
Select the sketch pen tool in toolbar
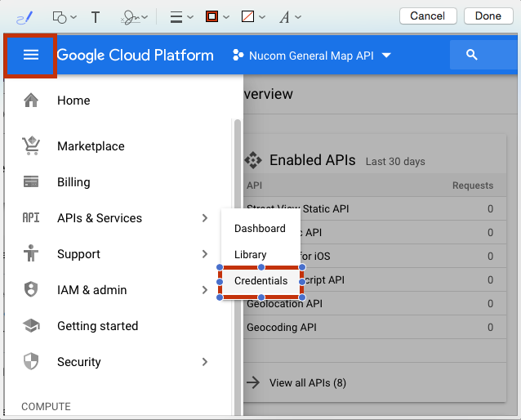23,16
